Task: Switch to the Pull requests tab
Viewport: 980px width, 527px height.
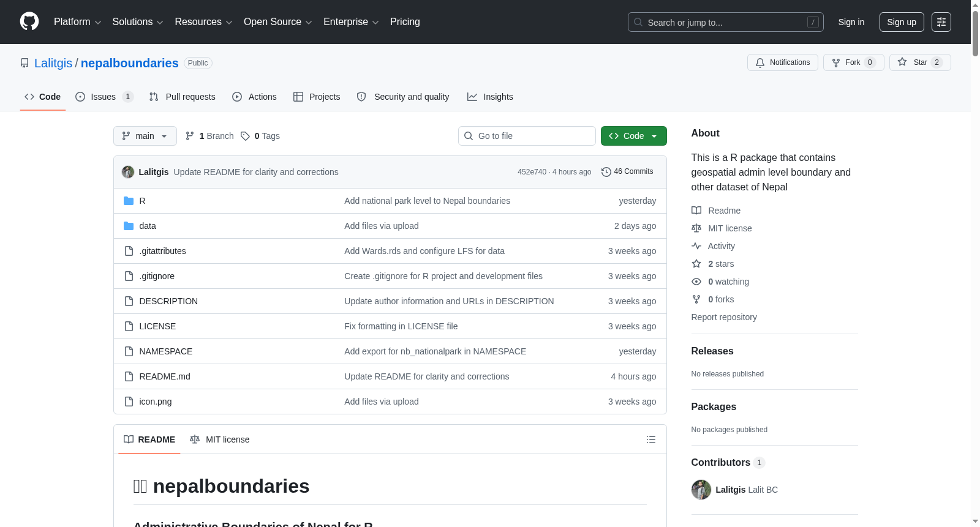Action: click(x=183, y=97)
